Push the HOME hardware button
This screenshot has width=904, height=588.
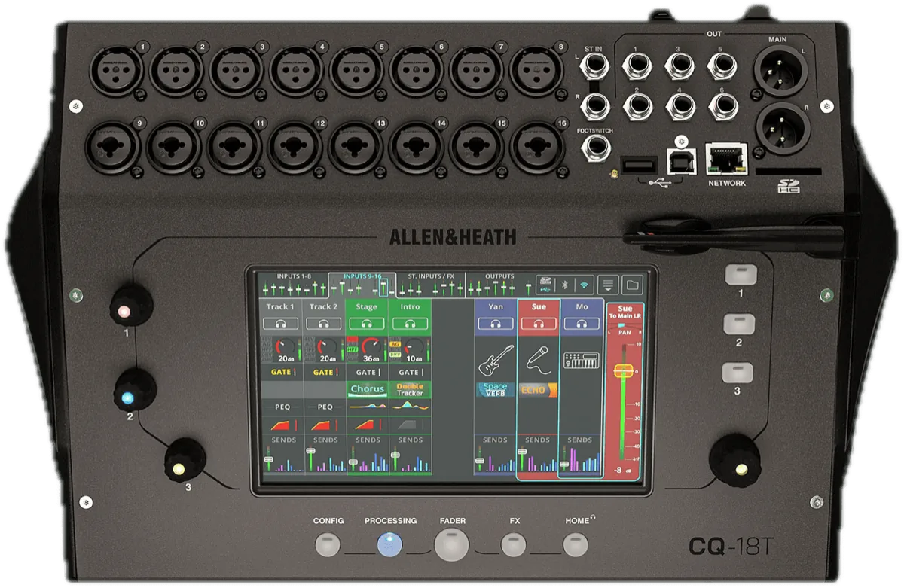click(x=576, y=544)
